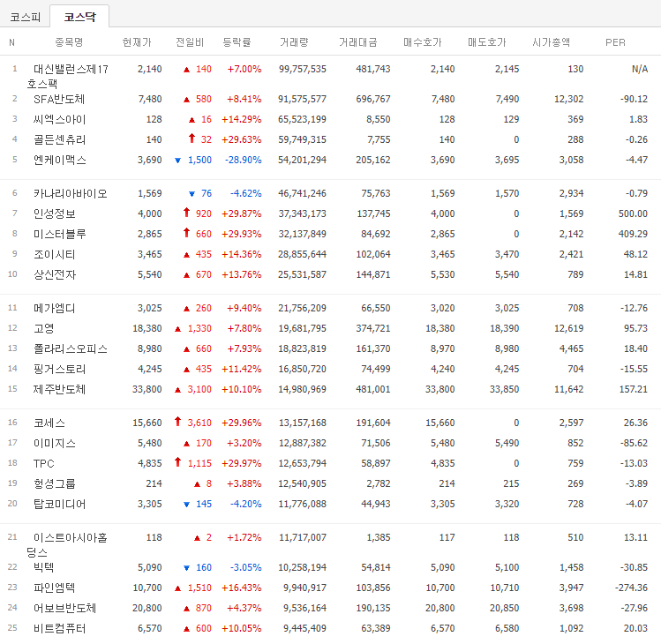Click the down triangle for 빅텍
Image resolution: width=661 pixels, height=644 pixels.
(187, 568)
